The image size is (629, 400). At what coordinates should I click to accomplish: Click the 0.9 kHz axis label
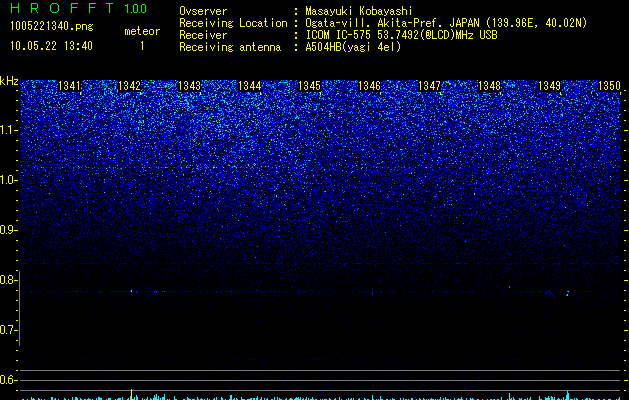coord(7,230)
